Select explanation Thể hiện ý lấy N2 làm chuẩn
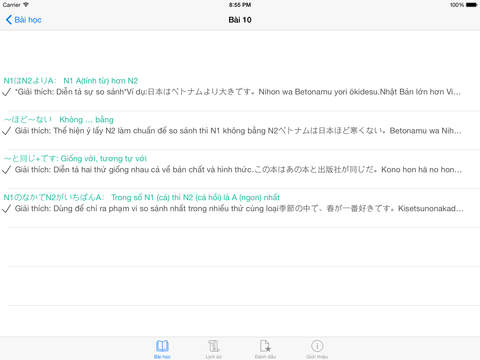This screenshot has height=360, width=480. pyautogui.click(x=238, y=131)
